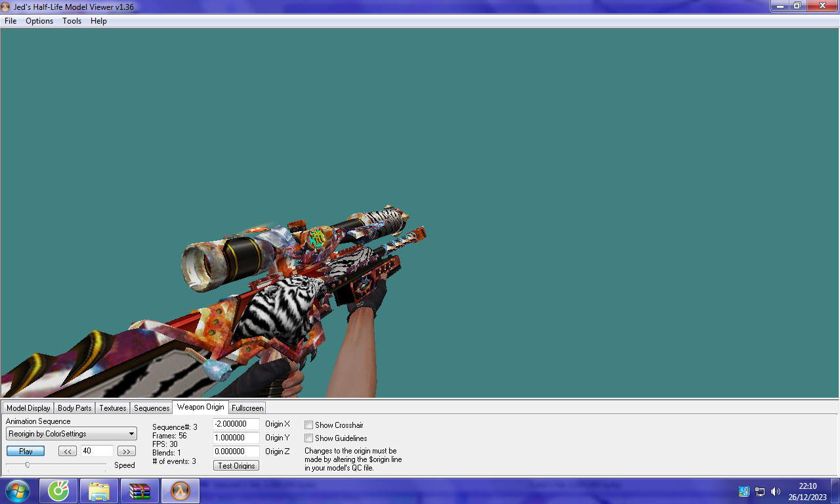Adjust the animation Speed slider
This screenshot has width=840, height=504.
(x=28, y=465)
